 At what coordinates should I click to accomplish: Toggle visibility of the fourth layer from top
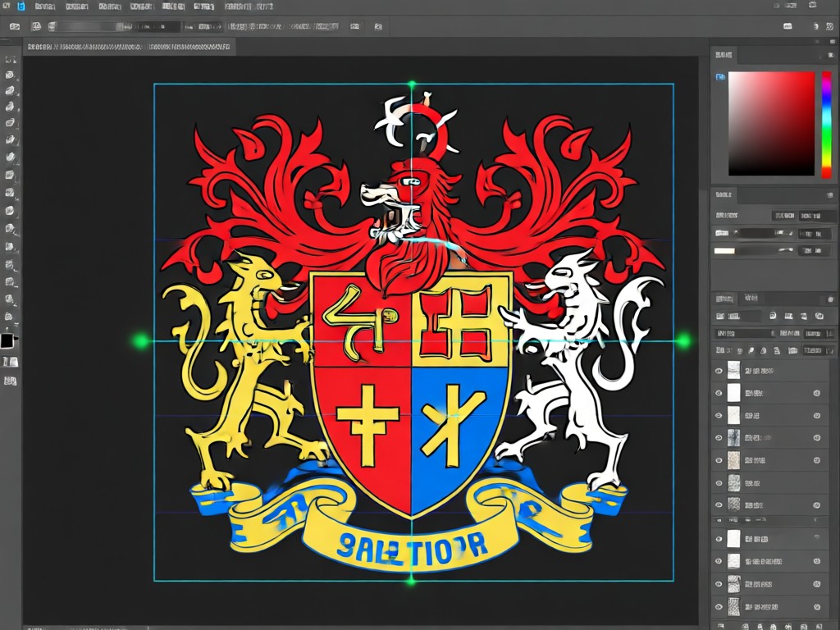(719, 438)
